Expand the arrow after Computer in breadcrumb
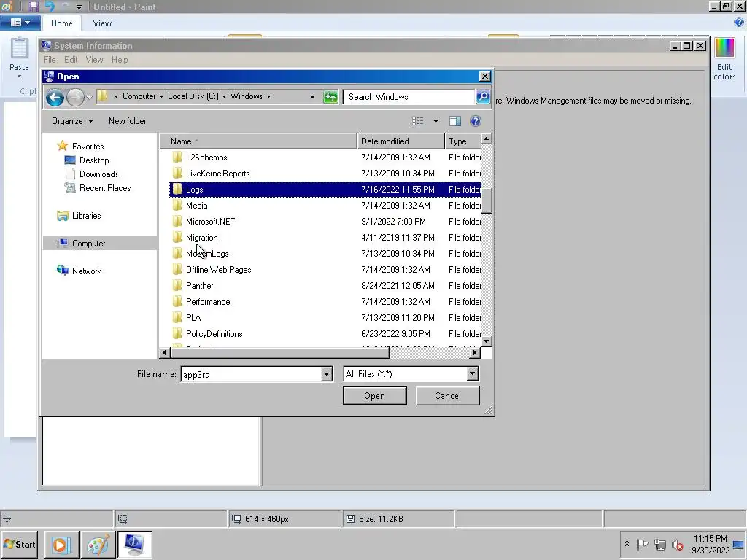 (x=161, y=96)
